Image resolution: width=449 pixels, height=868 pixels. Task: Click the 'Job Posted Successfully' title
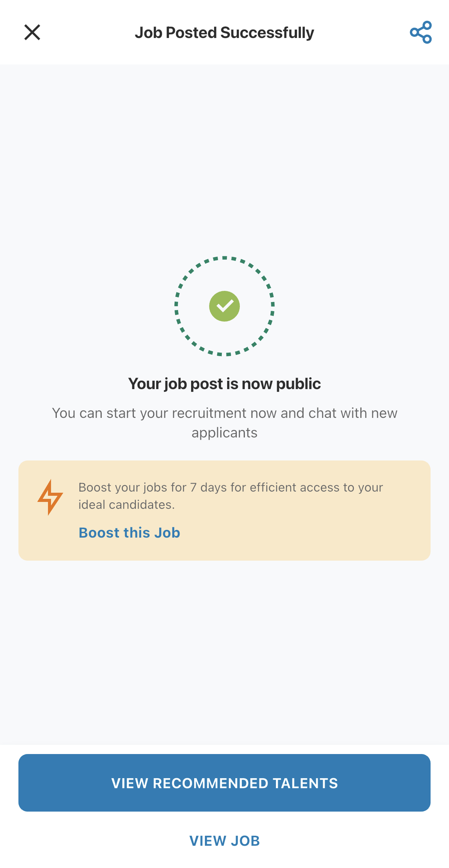[225, 33]
